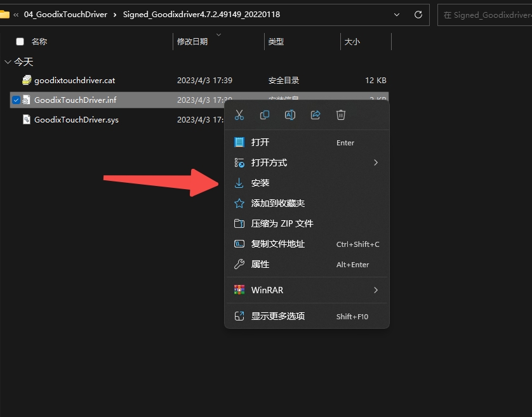Click the Copy icon in context menu
Screen dimensions: 532x417
265,115
